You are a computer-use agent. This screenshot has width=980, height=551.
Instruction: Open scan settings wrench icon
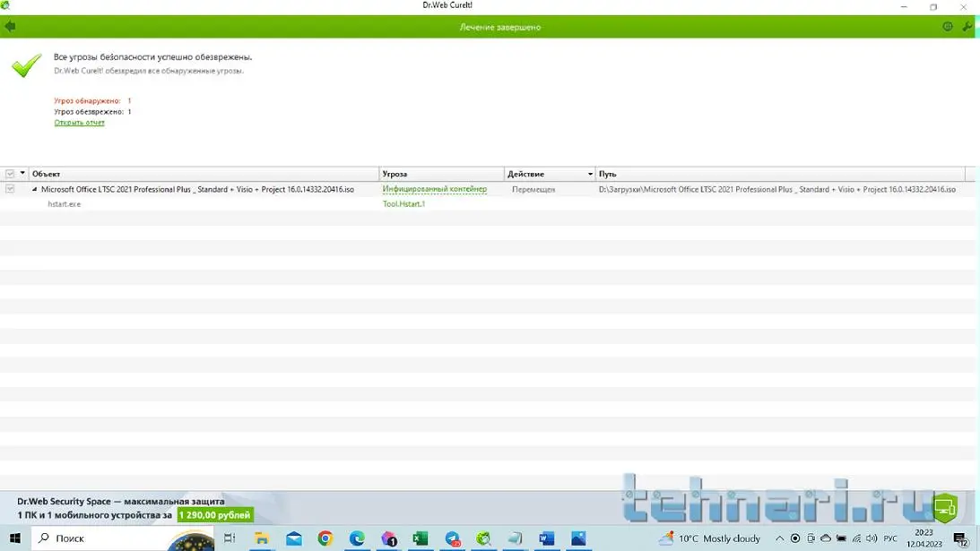[967, 26]
